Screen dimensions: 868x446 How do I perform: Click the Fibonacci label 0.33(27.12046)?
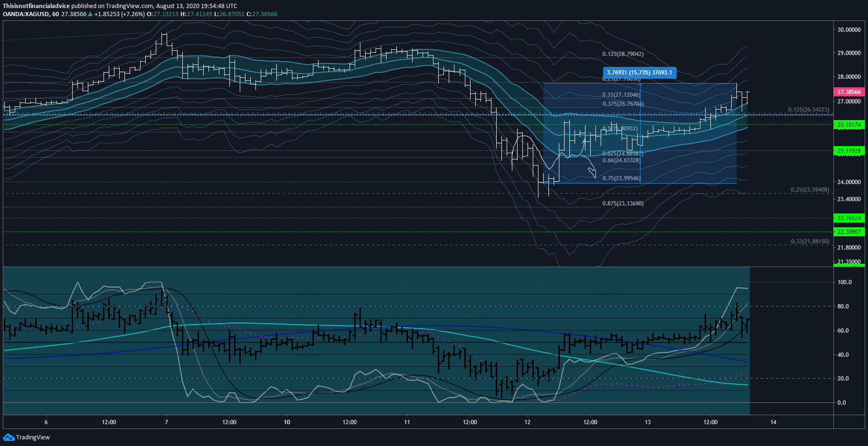coord(621,95)
